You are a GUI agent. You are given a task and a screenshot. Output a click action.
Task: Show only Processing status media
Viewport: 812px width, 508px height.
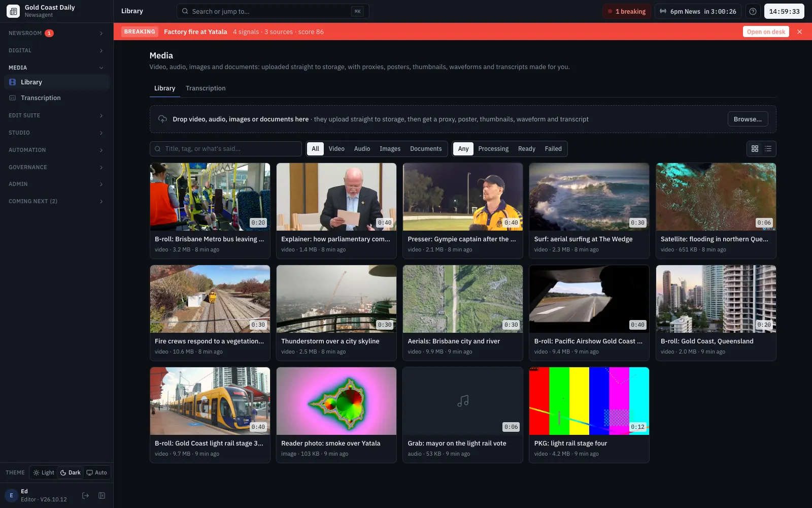point(493,149)
